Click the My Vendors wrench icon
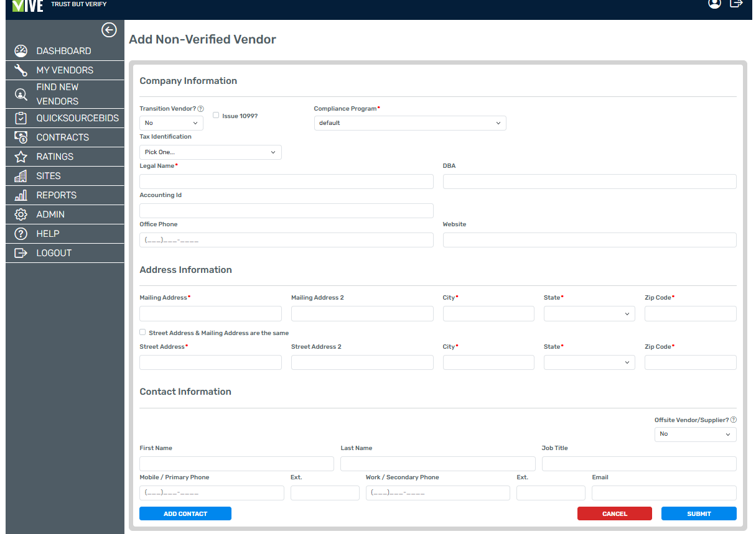The image size is (756, 534). tap(21, 70)
